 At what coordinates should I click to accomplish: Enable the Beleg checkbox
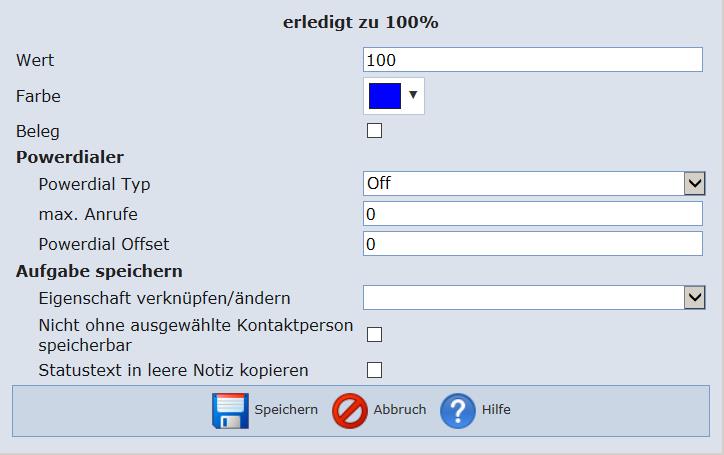375,130
